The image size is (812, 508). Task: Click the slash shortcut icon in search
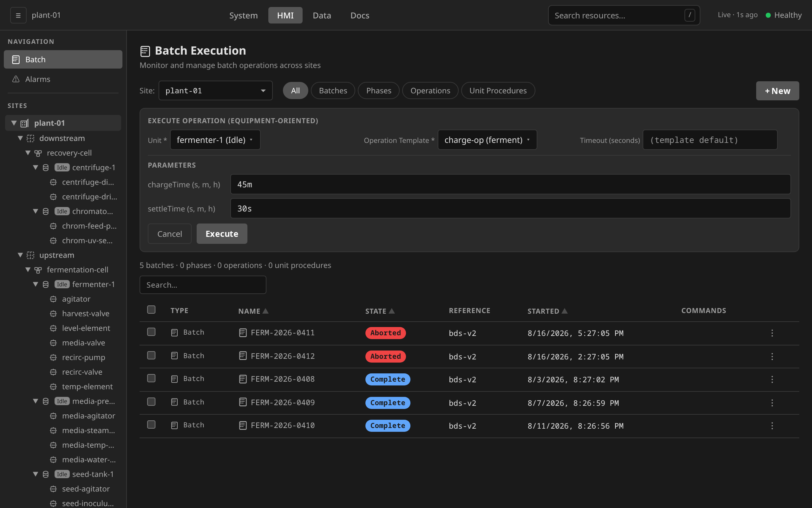click(x=690, y=15)
